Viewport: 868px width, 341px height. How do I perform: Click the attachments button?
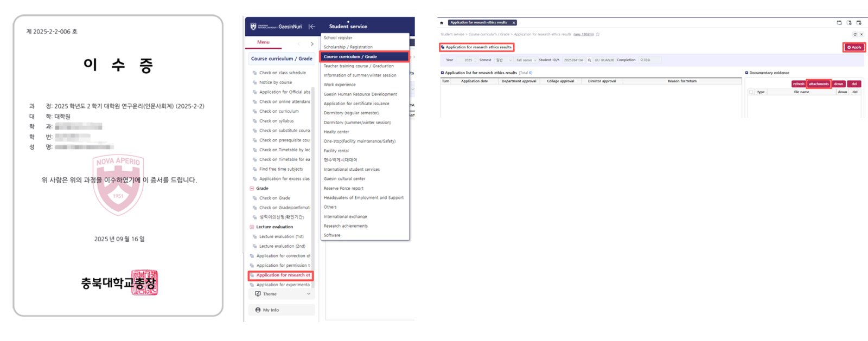click(x=819, y=84)
